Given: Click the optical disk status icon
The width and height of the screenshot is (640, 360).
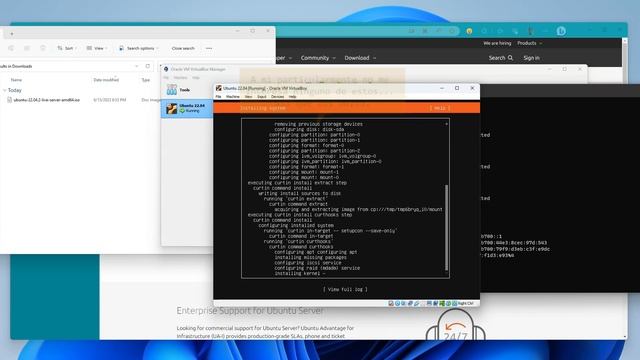Looking at the screenshot, I should [x=397, y=304].
